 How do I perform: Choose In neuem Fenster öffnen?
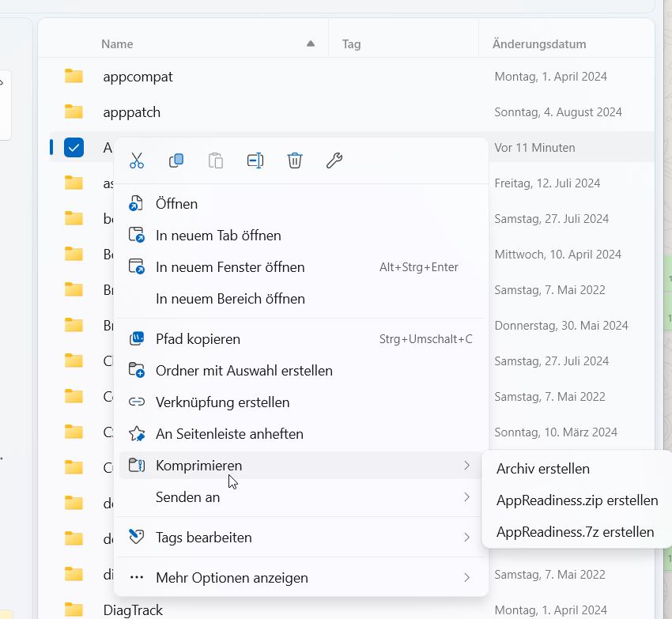click(301, 266)
